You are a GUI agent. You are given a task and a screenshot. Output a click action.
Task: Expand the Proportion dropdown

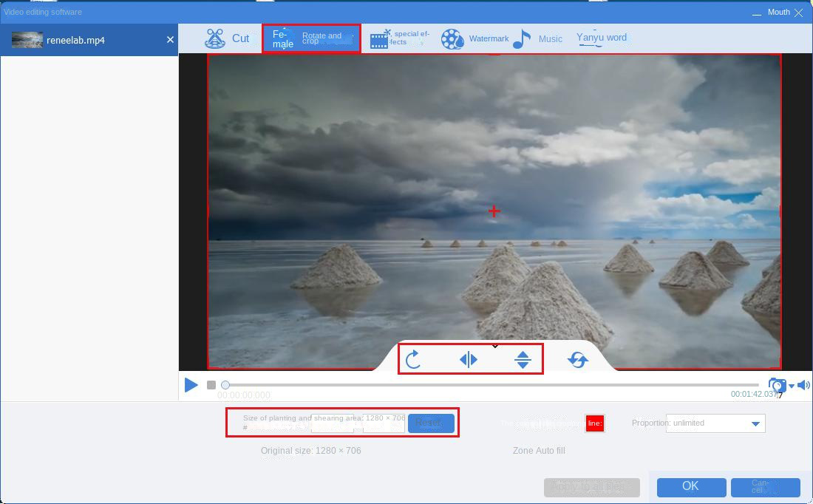click(x=755, y=423)
